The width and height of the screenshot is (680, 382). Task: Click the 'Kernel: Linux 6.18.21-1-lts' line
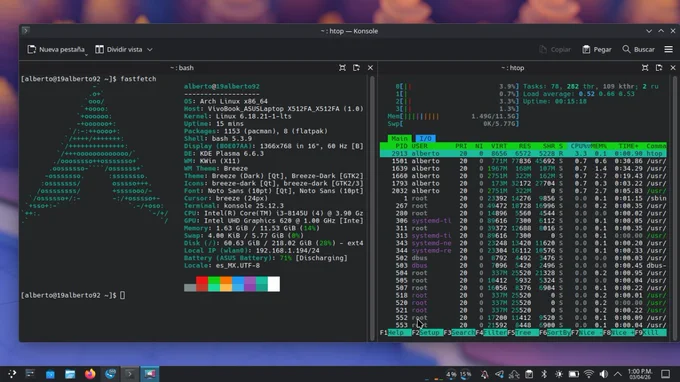pyautogui.click(x=238, y=116)
